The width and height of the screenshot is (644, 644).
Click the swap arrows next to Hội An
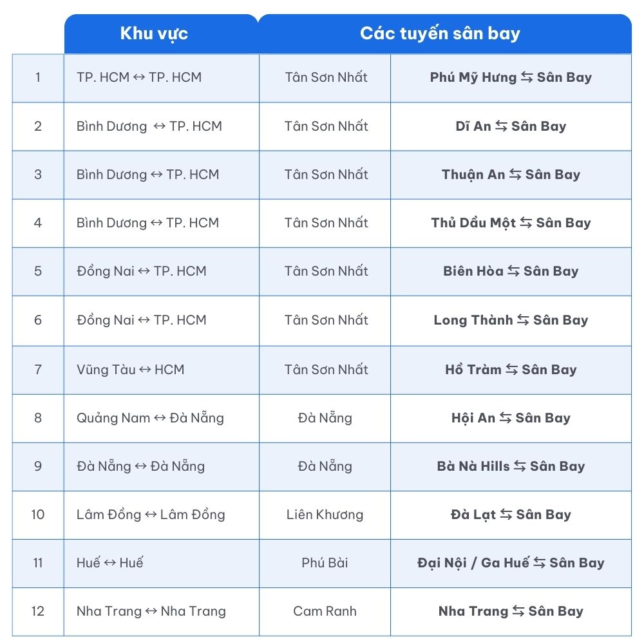pyautogui.click(x=506, y=418)
